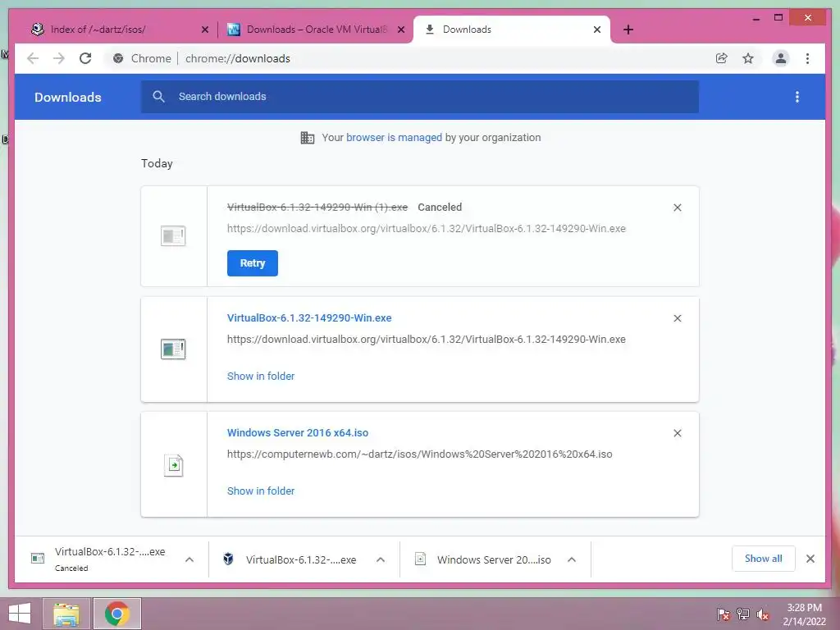The height and width of the screenshot is (630, 840).
Task: Open the Action Center flag tray icon
Action: (x=724, y=614)
